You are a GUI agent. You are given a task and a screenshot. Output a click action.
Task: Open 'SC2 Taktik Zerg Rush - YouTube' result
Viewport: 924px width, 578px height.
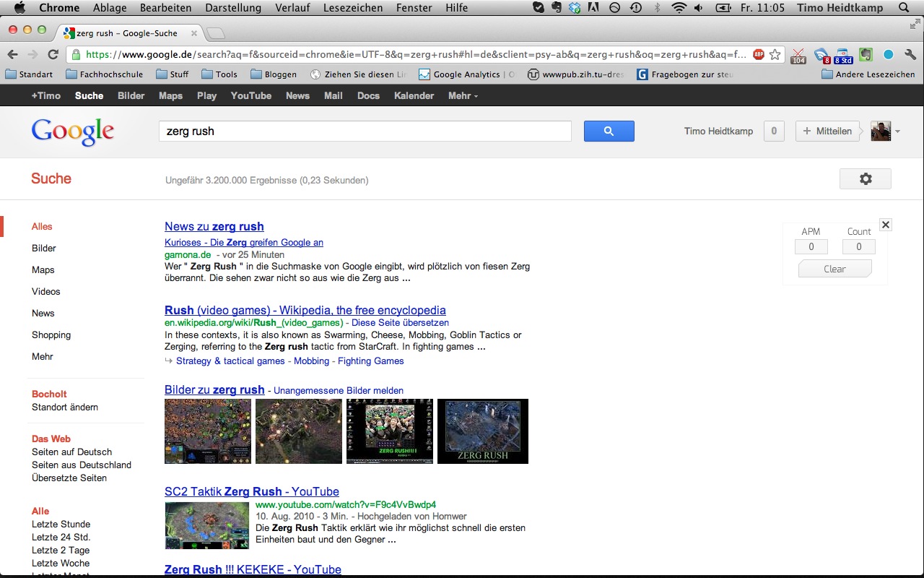[x=252, y=491]
